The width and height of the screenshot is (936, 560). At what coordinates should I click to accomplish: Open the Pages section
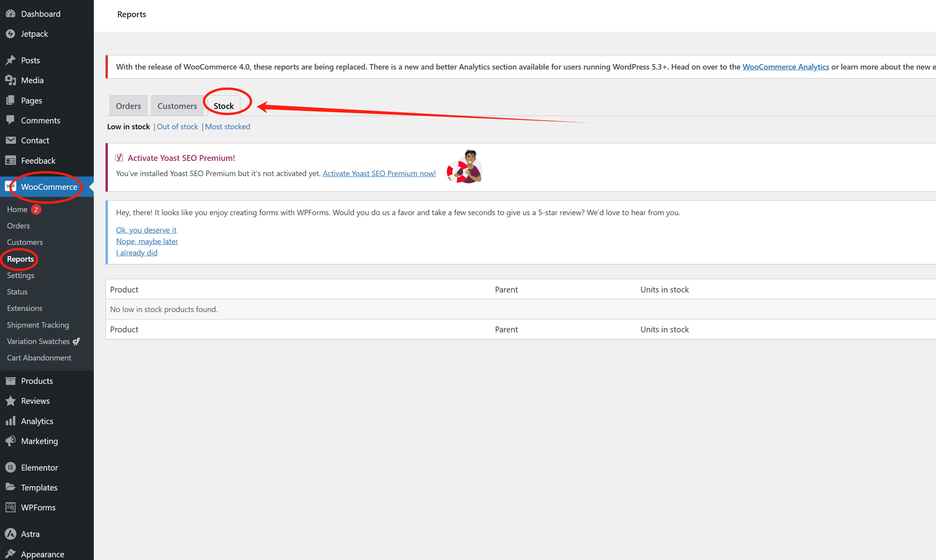[x=31, y=100]
